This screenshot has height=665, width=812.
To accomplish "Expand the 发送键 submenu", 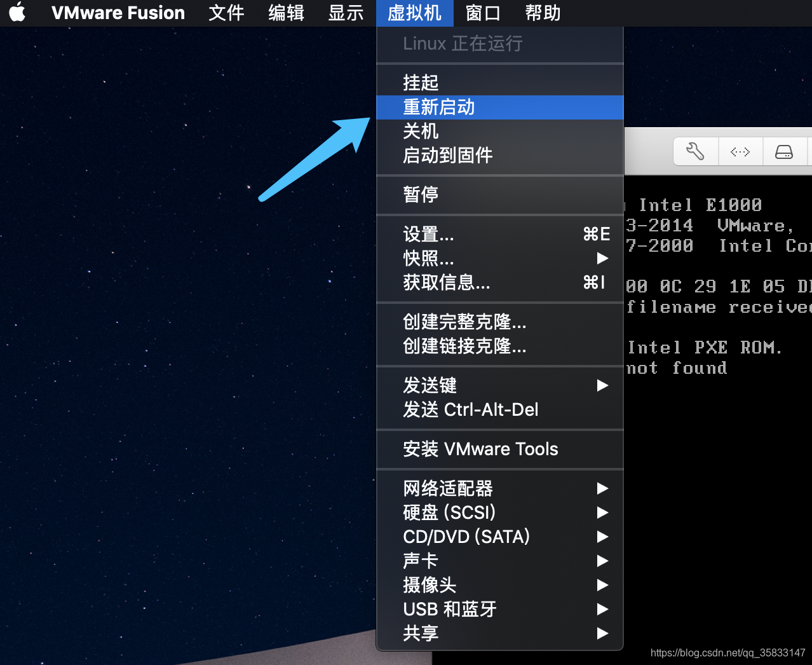I will click(x=500, y=385).
